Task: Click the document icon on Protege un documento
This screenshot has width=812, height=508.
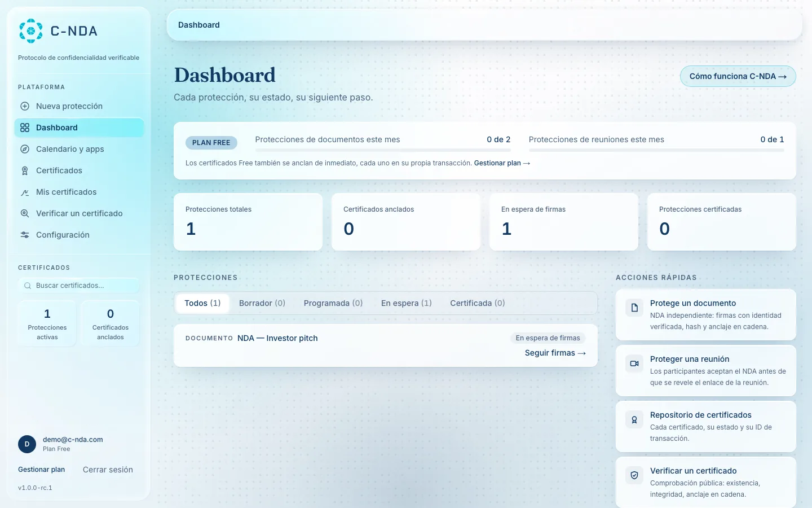Action: pyautogui.click(x=634, y=308)
